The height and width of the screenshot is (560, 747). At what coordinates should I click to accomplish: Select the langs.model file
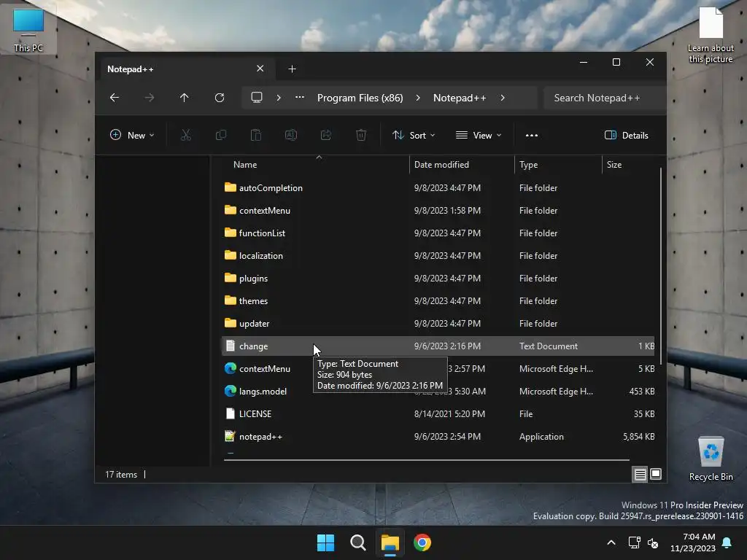point(438,392)
